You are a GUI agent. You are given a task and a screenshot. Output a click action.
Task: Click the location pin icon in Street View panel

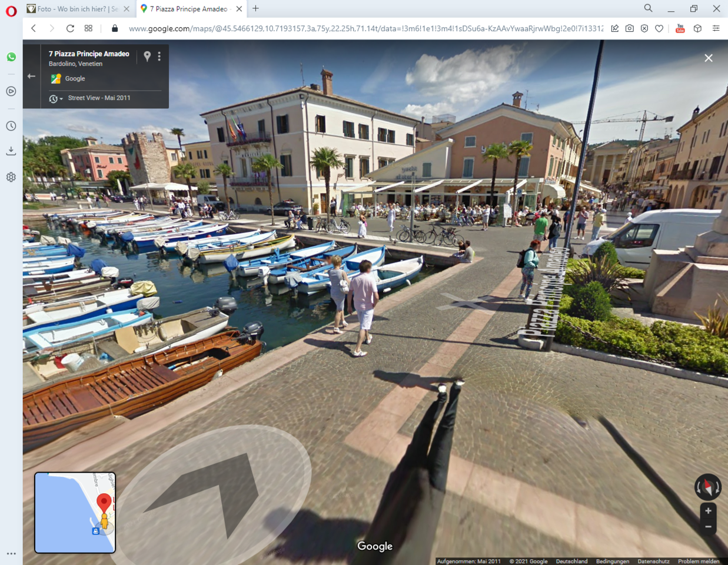click(x=147, y=56)
